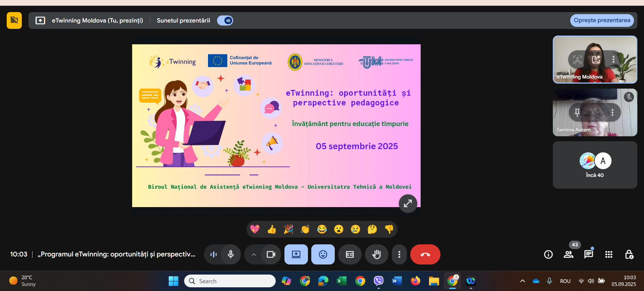Open the Windows Start menu
644x291 pixels.
pos(173,281)
